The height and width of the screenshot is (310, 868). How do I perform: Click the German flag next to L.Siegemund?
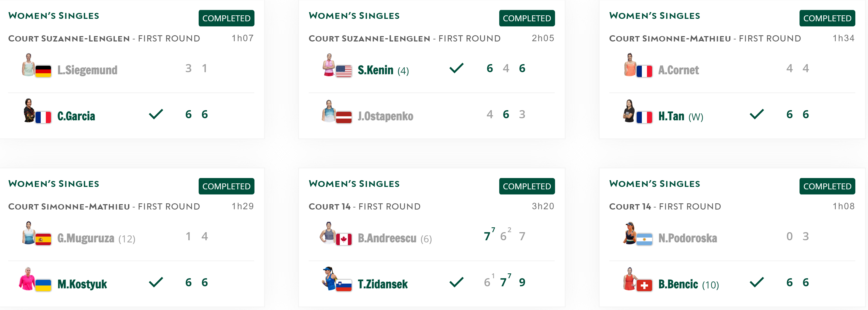[43, 71]
